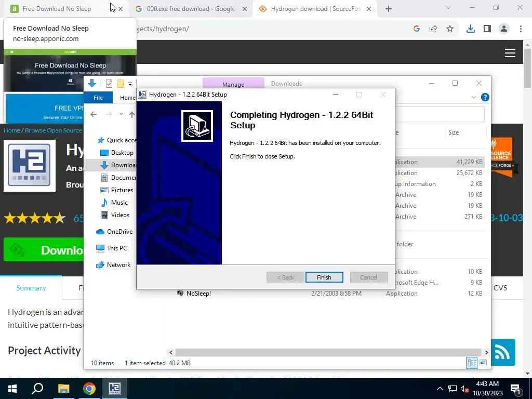The image size is (532, 399).
Task: Open Explorer help question mark icon
Action: (x=485, y=97)
